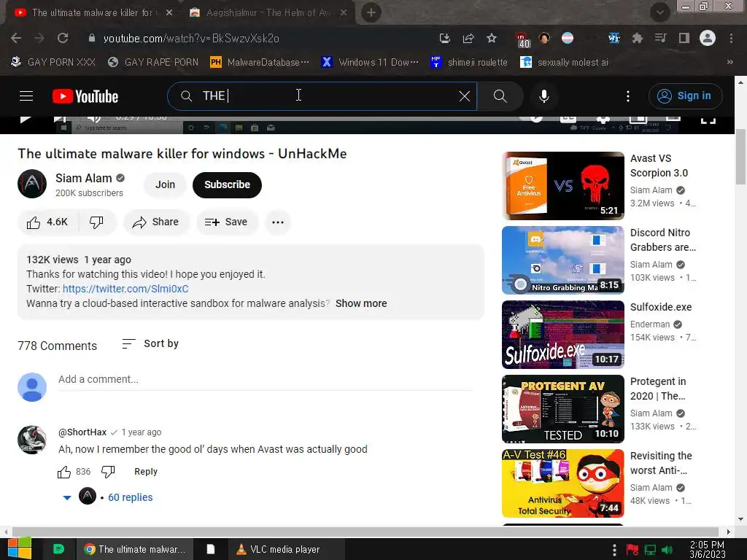The width and height of the screenshot is (747, 560).
Task: Dislike the UnHackMe video
Action: click(x=97, y=222)
